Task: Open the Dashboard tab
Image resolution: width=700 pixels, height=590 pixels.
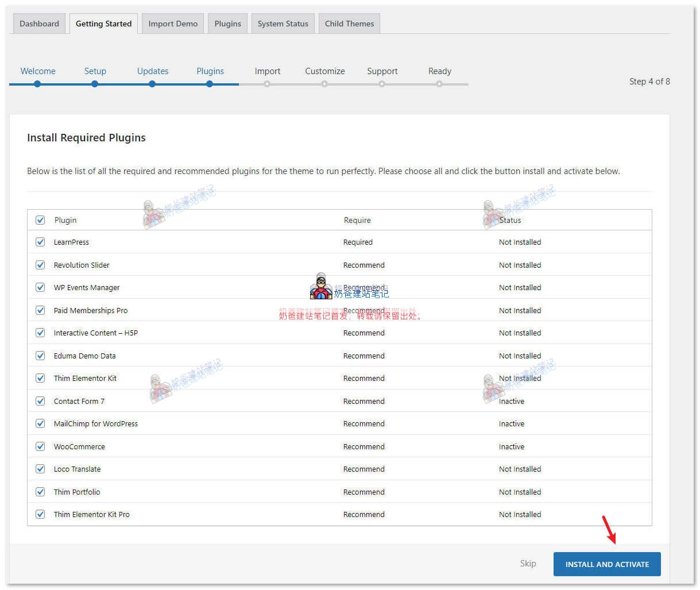Action: click(x=39, y=24)
